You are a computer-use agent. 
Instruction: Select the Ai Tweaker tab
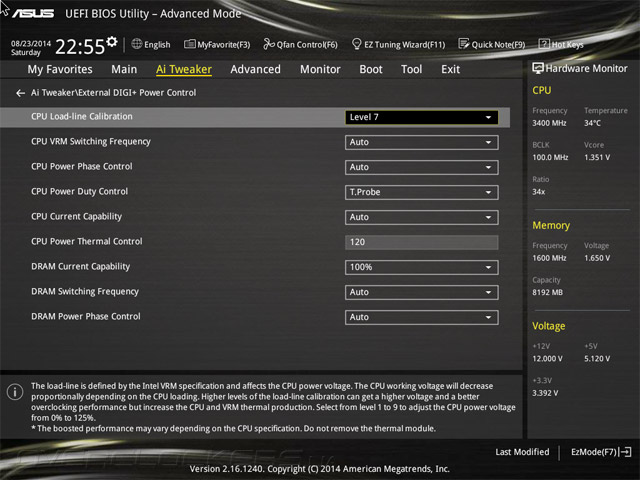[184, 69]
